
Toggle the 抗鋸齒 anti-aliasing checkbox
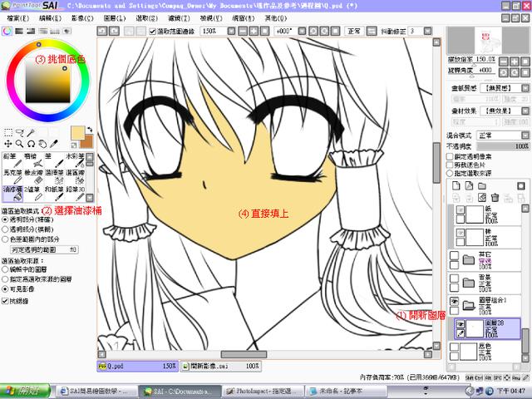point(5,301)
